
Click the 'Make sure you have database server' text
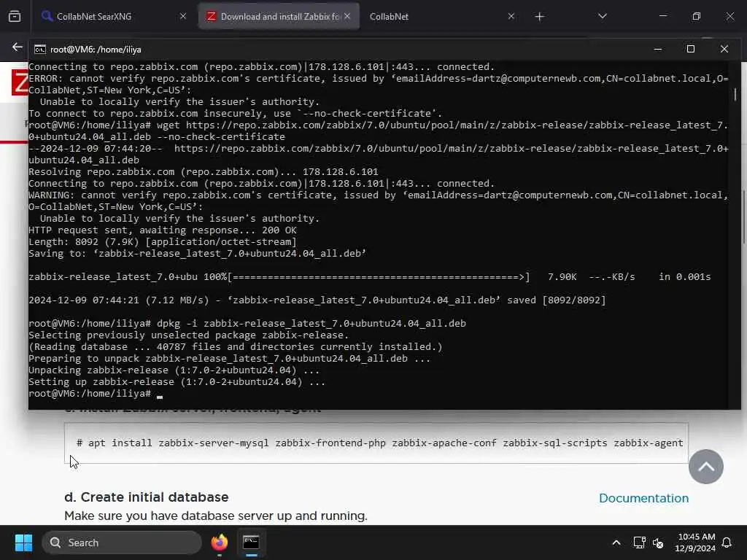pyautogui.click(x=216, y=516)
